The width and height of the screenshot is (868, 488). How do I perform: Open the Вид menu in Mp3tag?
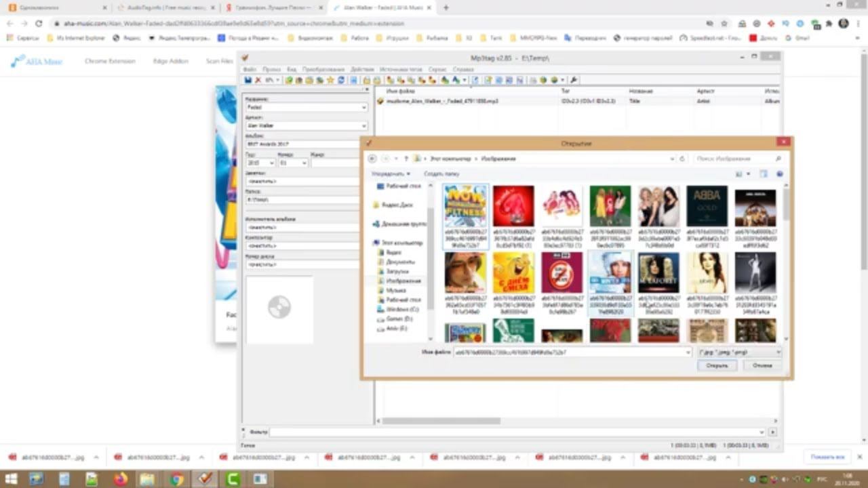tap(292, 69)
